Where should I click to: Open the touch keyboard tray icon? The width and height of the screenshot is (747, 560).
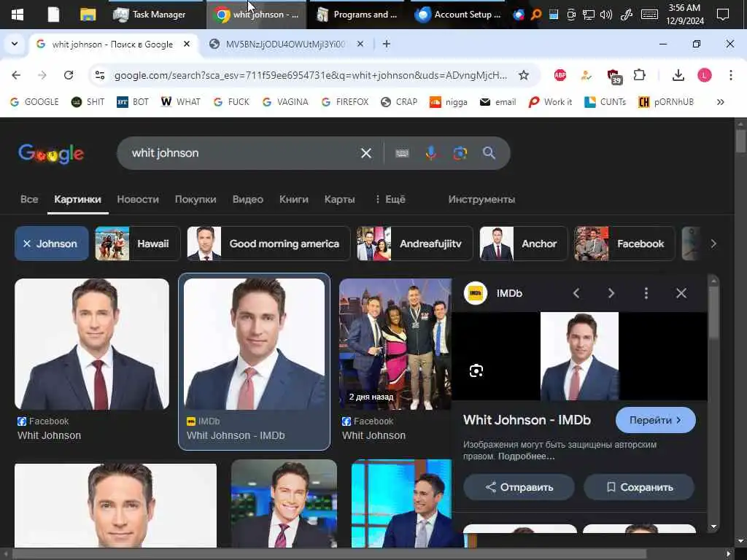click(x=649, y=15)
